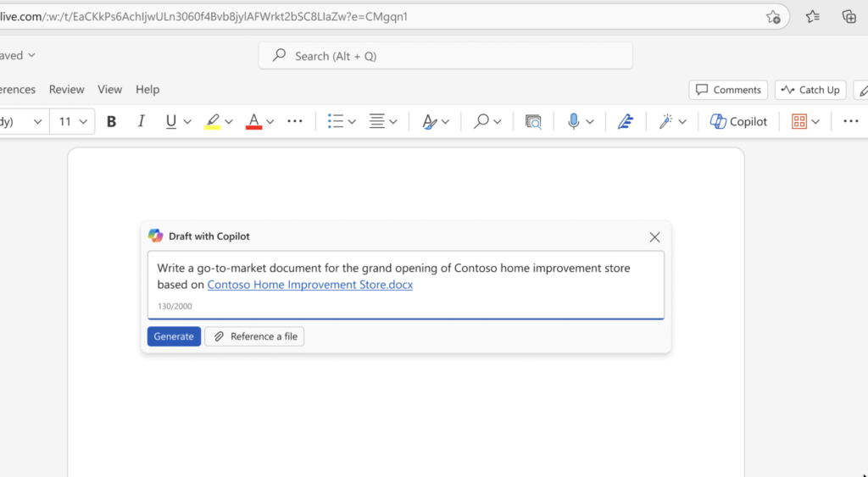Click the editing mode pencil button

click(862, 90)
